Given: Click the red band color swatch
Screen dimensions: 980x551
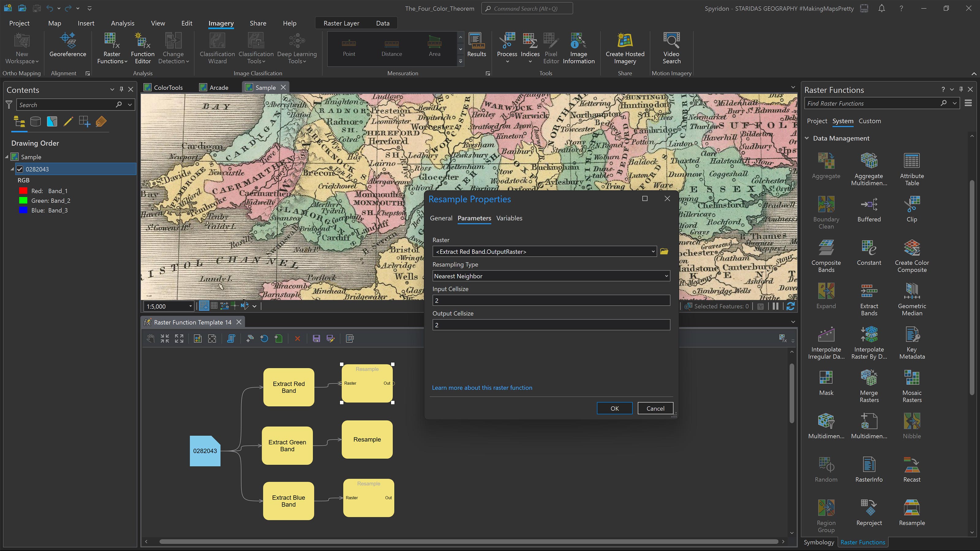Looking at the screenshot, I should [23, 191].
